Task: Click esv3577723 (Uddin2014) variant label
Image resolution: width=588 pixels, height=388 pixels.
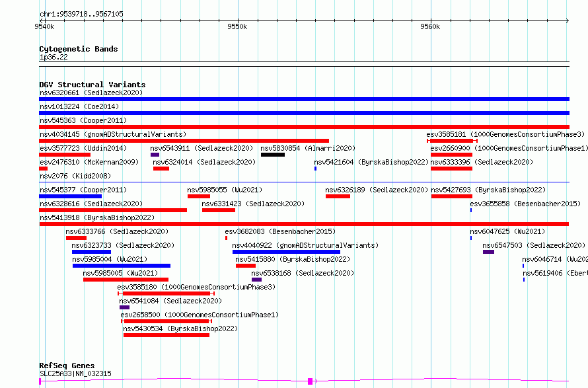Action: coord(83,148)
